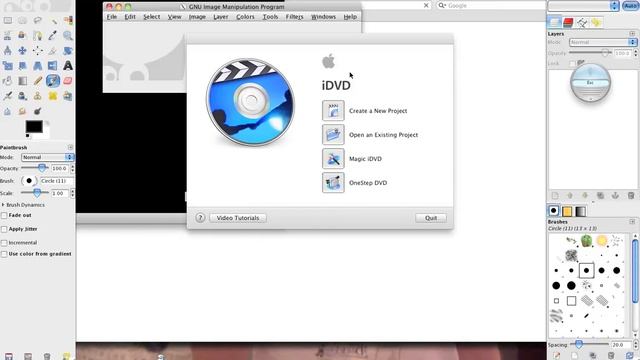Select the Move tool
This screenshot has height=360, width=640.
[22, 51]
